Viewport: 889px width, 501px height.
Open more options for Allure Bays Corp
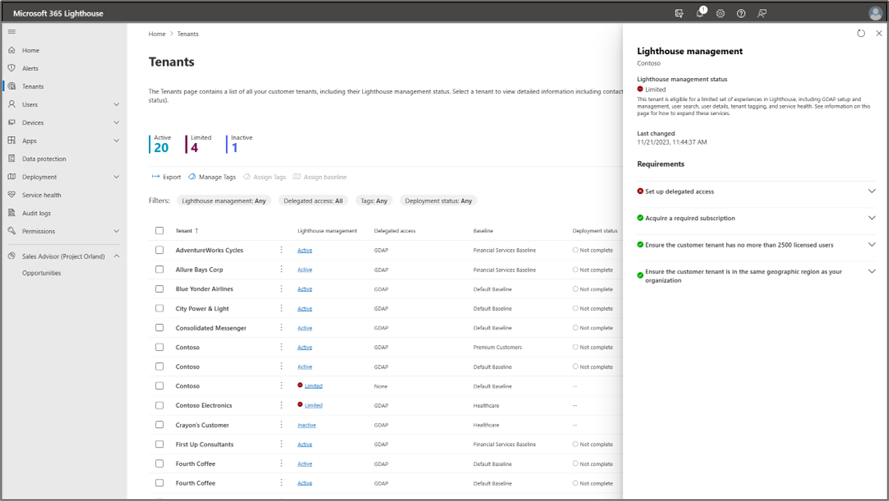[281, 269]
